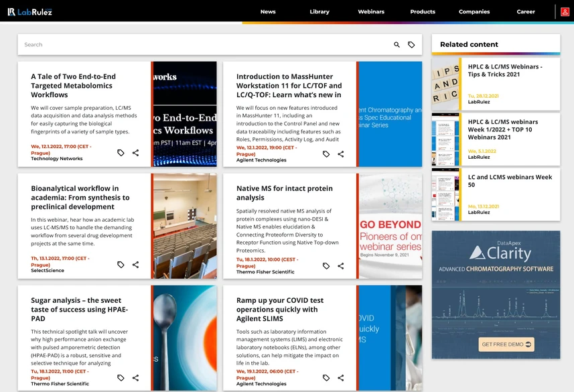Share the Sugar analysis HPAE-PAD webinar
Screen dimensions: 574x392
[x=135, y=378]
